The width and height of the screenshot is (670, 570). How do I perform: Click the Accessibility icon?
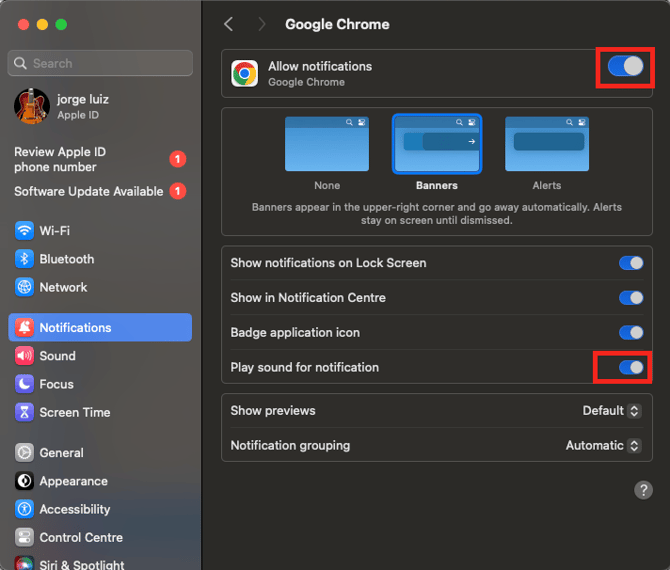tap(24, 509)
